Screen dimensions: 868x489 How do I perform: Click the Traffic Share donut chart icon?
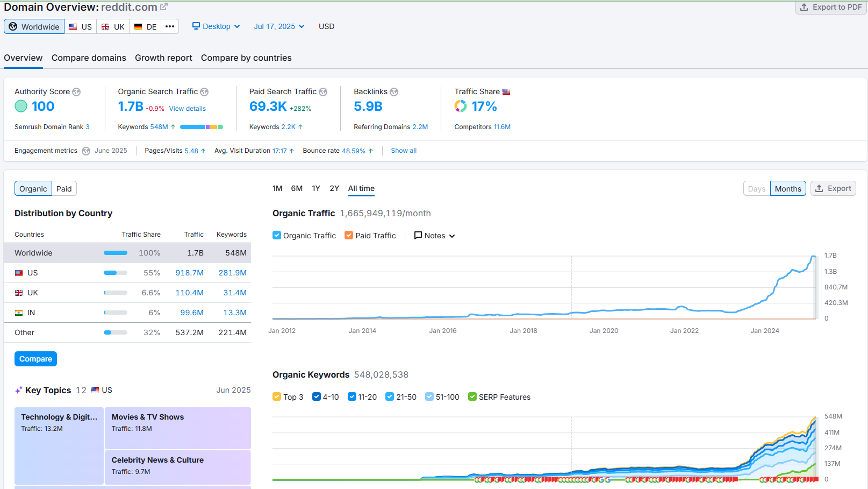461,107
